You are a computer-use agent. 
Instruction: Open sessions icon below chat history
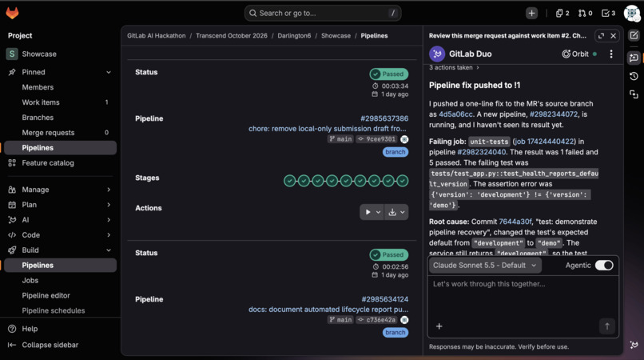(634, 94)
